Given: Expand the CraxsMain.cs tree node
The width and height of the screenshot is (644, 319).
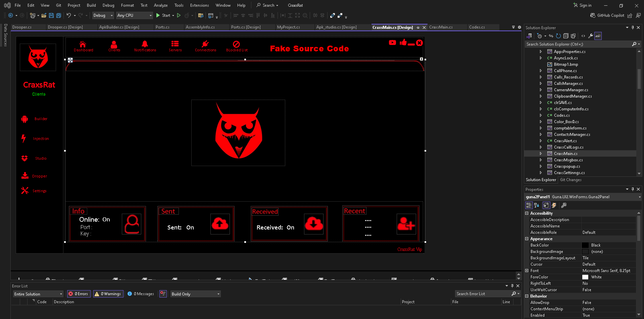Looking at the screenshot, I should pos(541,153).
